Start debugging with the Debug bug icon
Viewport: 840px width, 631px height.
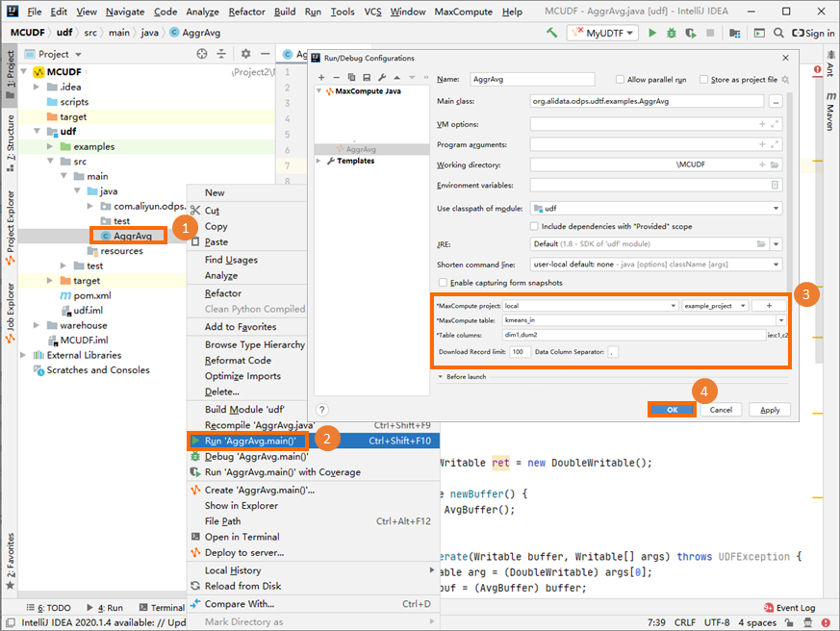[x=671, y=33]
